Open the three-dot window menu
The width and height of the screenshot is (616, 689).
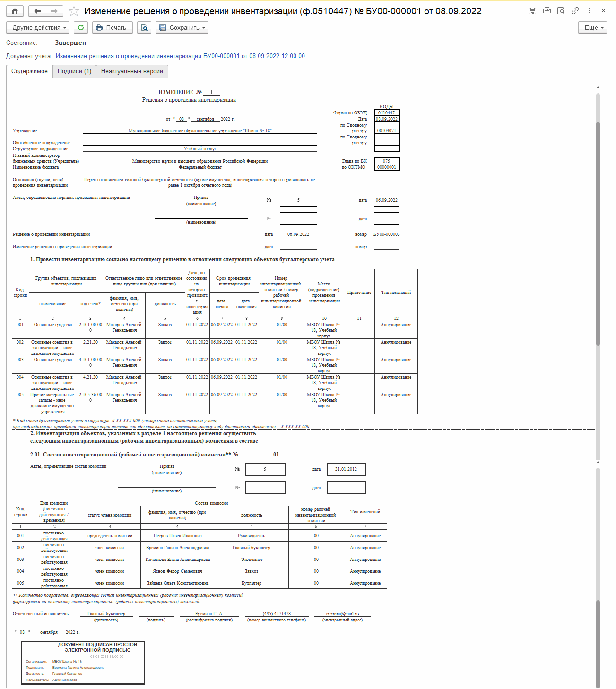589,11
